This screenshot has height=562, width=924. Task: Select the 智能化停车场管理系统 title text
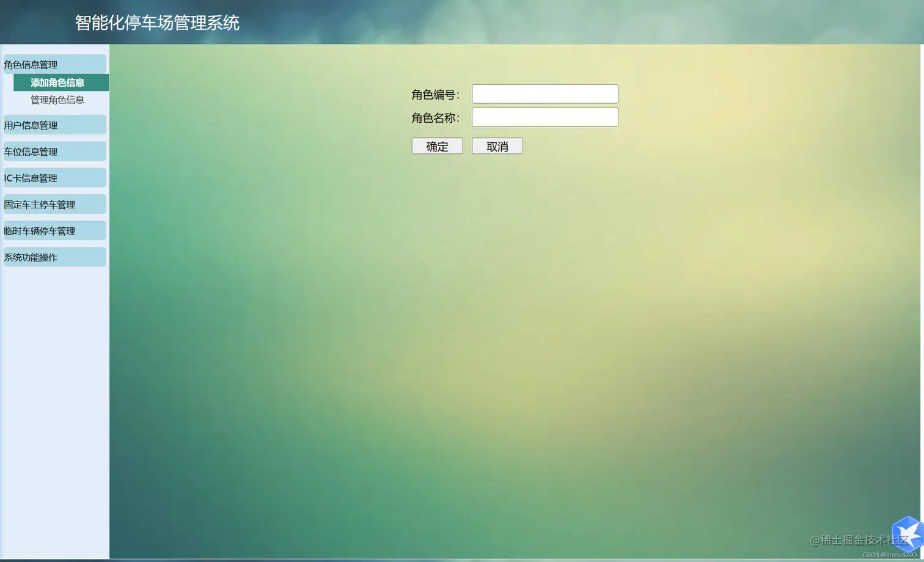click(x=157, y=23)
